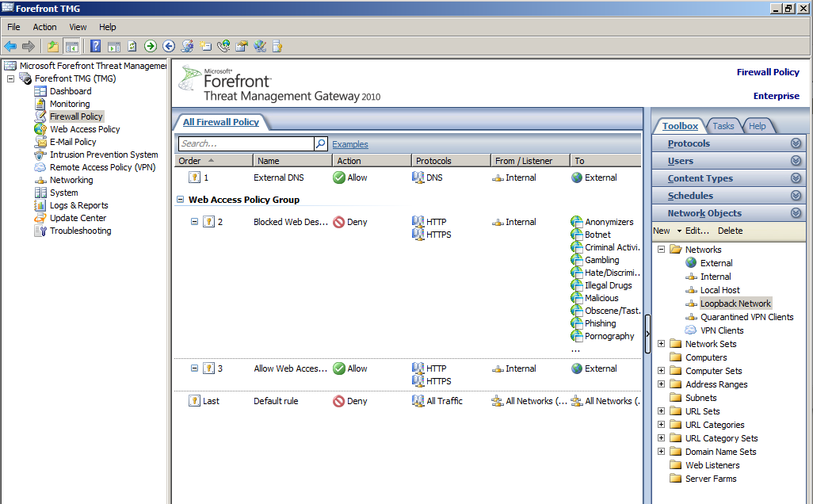813x504 pixels.
Task: Click the blue left-arrow circle icon
Action: (169, 46)
